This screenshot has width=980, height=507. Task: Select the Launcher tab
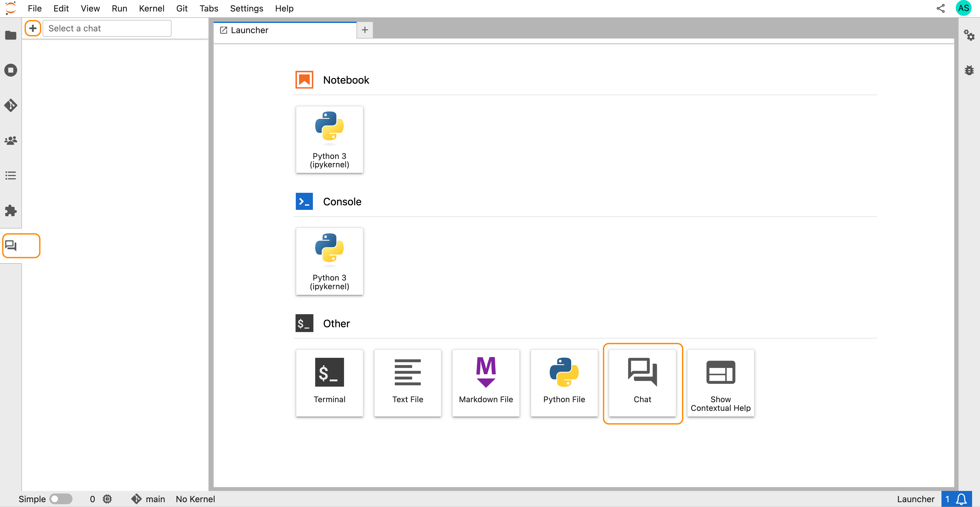[x=285, y=30]
